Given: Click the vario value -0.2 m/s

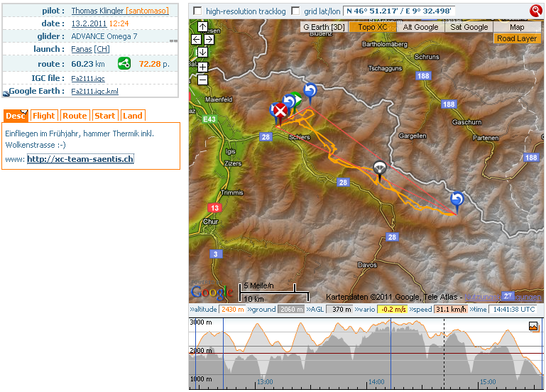Looking at the screenshot, I should click(x=393, y=309).
